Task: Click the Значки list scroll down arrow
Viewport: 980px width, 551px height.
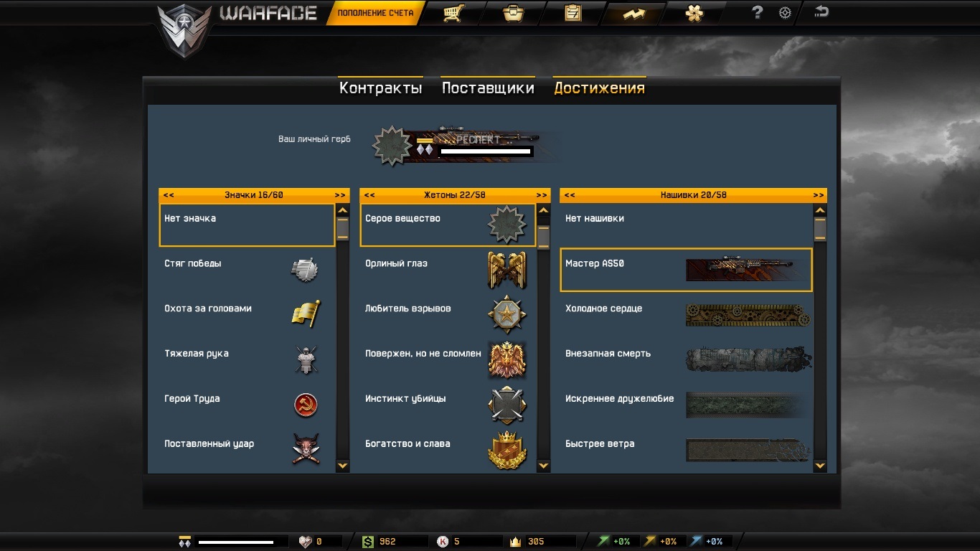Action: (x=342, y=466)
